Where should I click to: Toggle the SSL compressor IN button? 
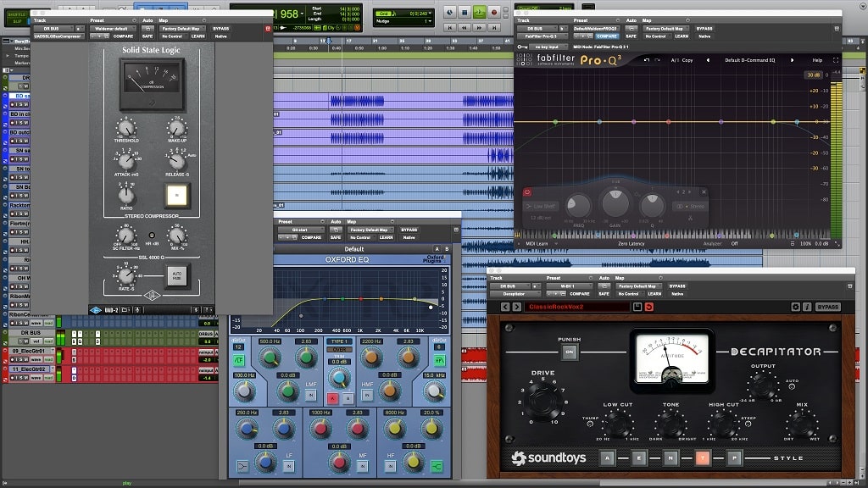(176, 196)
